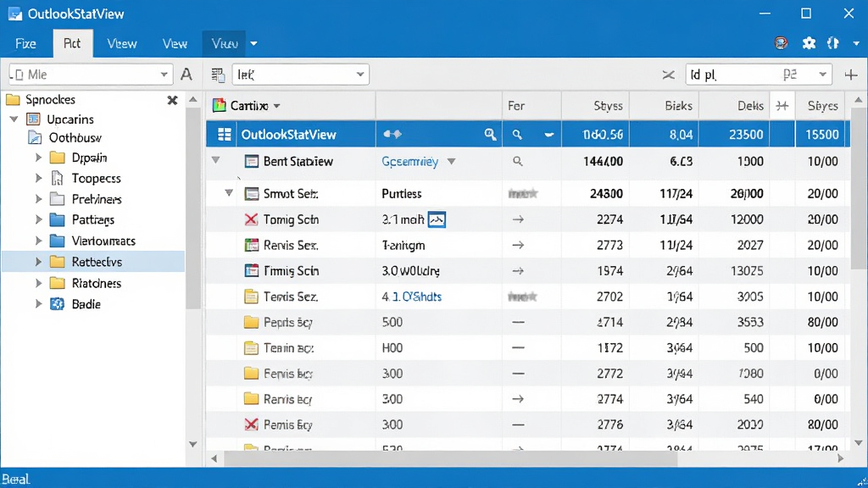
Task: Click the settings gear icon in title ribbon
Action: click(x=809, y=43)
